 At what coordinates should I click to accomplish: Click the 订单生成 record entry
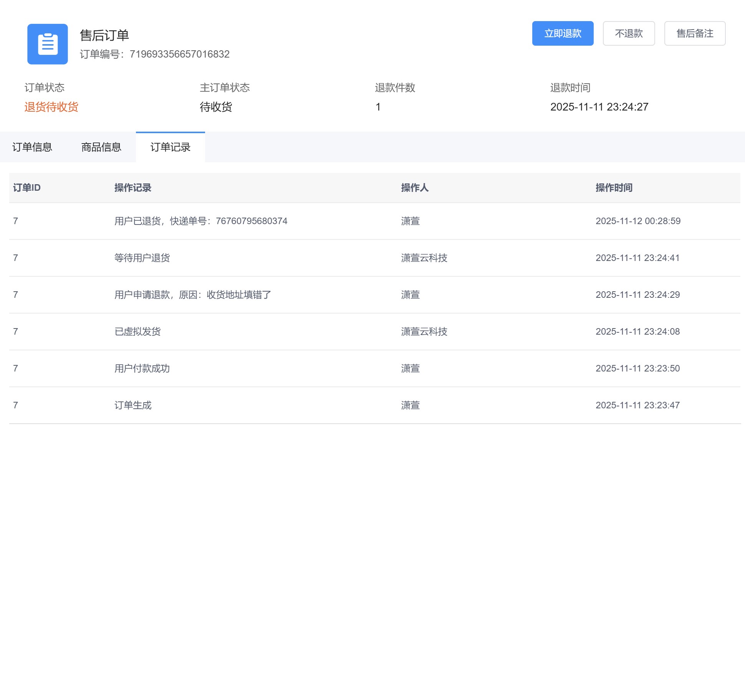[132, 405]
